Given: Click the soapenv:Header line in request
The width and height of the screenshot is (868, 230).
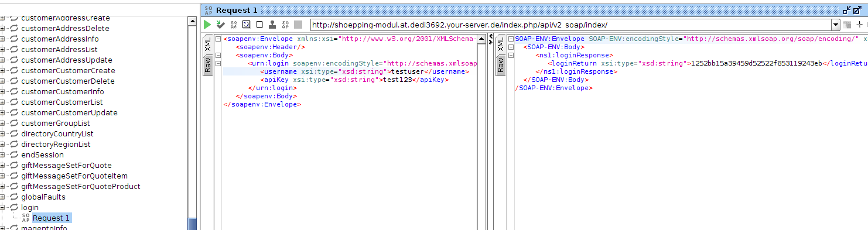Looking at the screenshot, I should coord(271,47).
